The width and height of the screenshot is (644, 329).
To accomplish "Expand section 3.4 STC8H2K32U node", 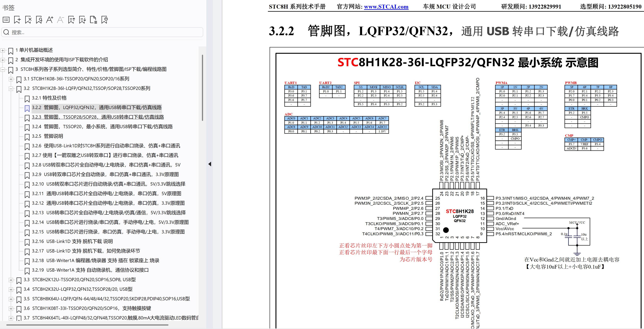I will tap(11, 289).
